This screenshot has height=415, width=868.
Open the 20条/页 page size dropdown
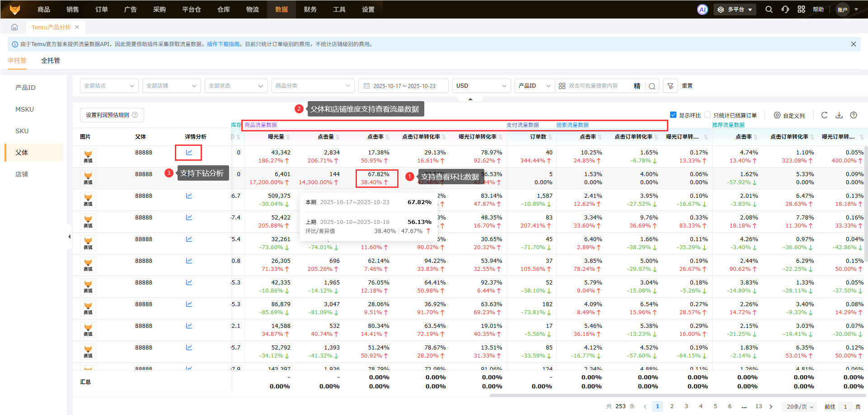click(x=800, y=406)
